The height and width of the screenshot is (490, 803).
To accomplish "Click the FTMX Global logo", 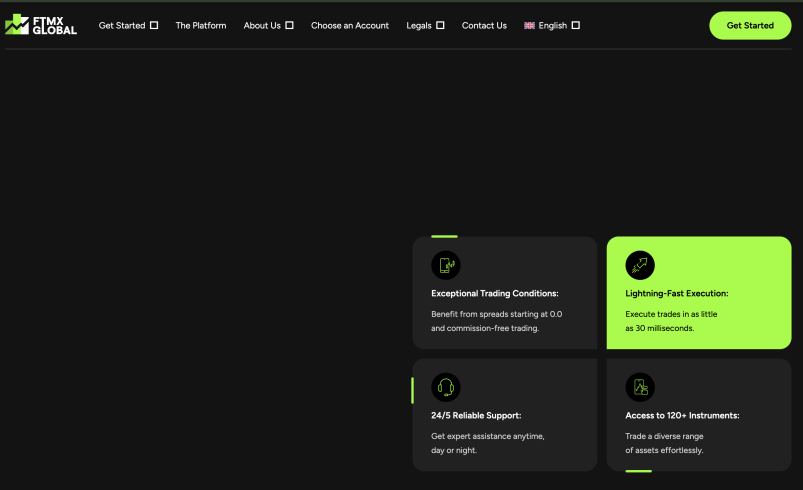I will point(41,25).
